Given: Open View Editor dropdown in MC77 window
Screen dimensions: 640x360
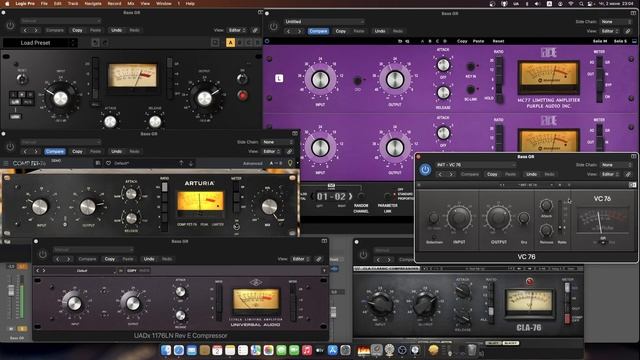Looking at the screenshot, I should [609, 31].
